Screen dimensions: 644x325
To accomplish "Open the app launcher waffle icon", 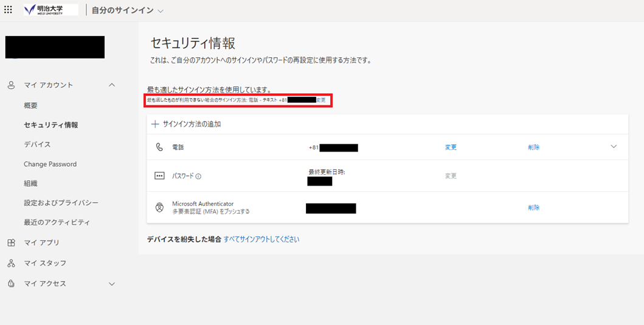I will pos(8,10).
